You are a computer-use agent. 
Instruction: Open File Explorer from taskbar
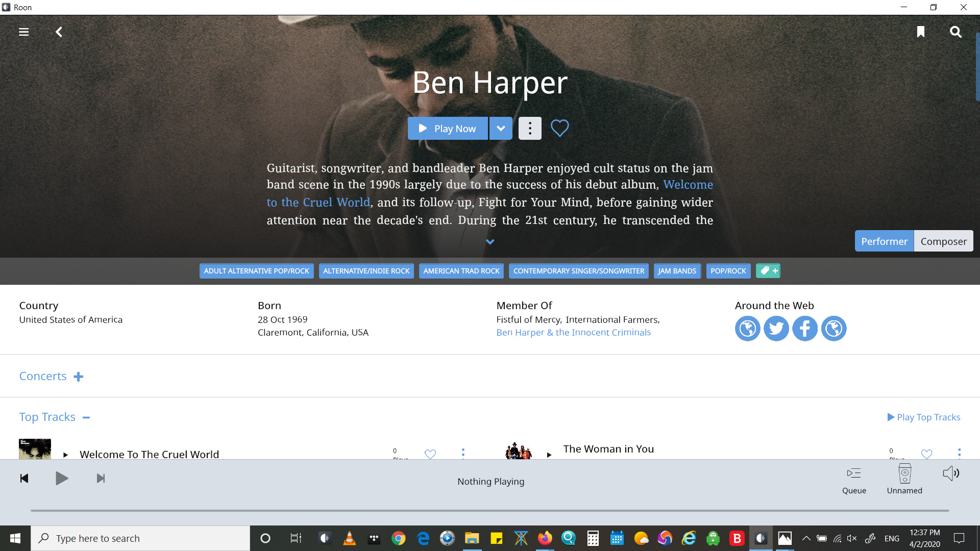click(472, 538)
